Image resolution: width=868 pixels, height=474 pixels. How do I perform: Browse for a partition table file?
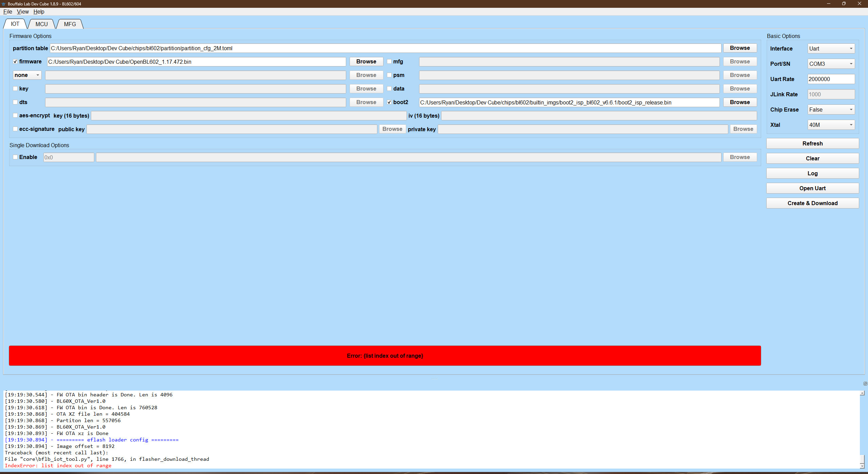739,48
